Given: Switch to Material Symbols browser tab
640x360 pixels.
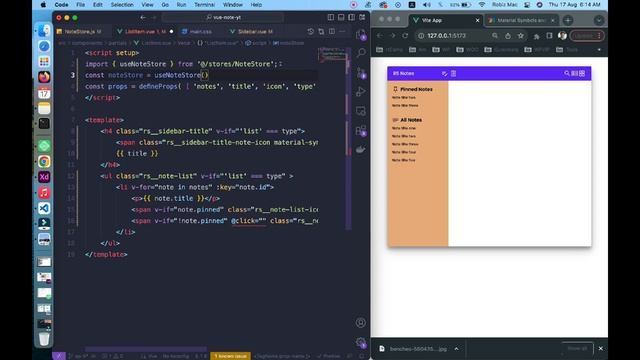Looking at the screenshot, I should pyautogui.click(x=522, y=20).
